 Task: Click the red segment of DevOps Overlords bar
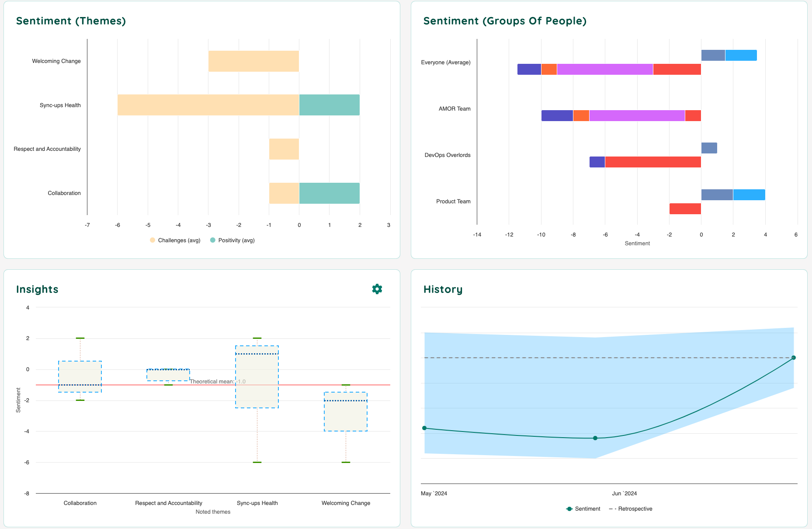[653, 162]
